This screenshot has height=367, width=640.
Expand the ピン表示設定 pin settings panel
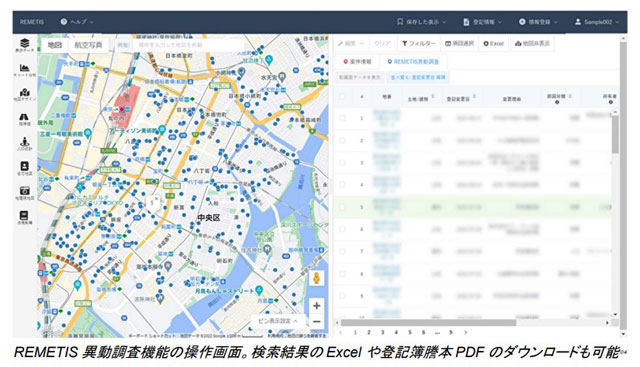click(x=278, y=321)
